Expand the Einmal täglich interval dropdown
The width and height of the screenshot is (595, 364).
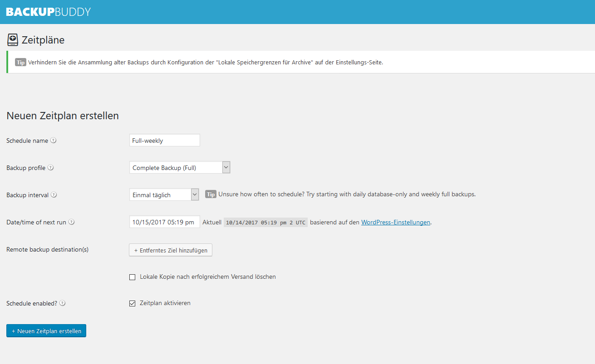coord(164,195)
